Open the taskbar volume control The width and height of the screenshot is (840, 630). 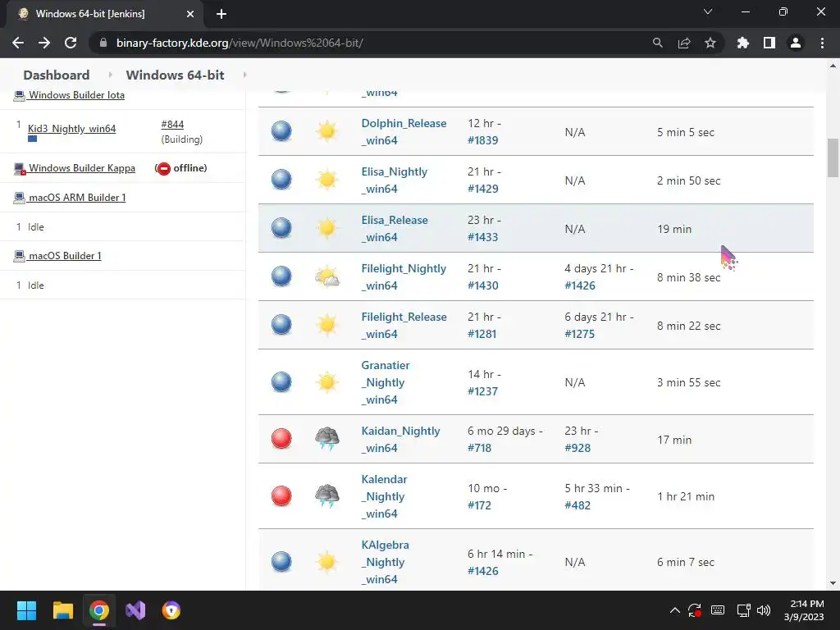(764, 610)
